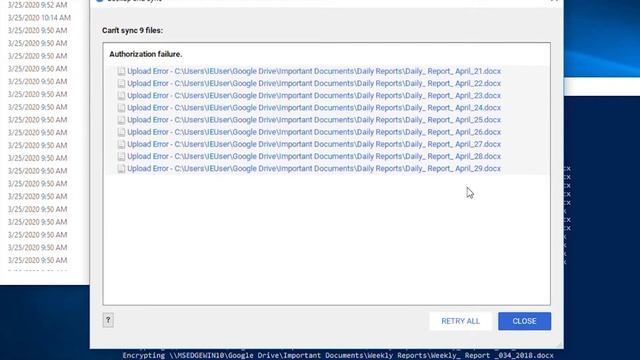Click document icon beside April_27.docx error
This screenshot has width=640, height=360.
click(x=121, y=144)
